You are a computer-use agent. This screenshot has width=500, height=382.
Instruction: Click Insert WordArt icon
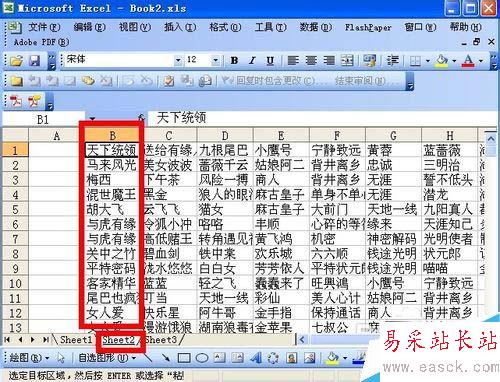[x=255, y=358]
